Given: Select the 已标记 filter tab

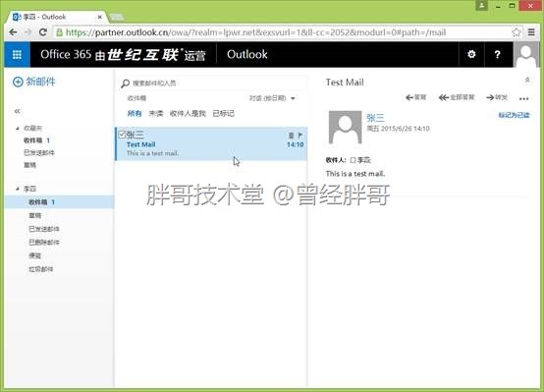Looking at the screenshot, I should 224,114.
